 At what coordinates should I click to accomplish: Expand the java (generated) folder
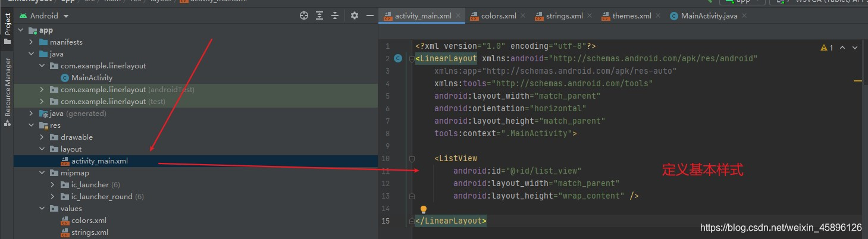pyautogui.click(x=32, y=114)
